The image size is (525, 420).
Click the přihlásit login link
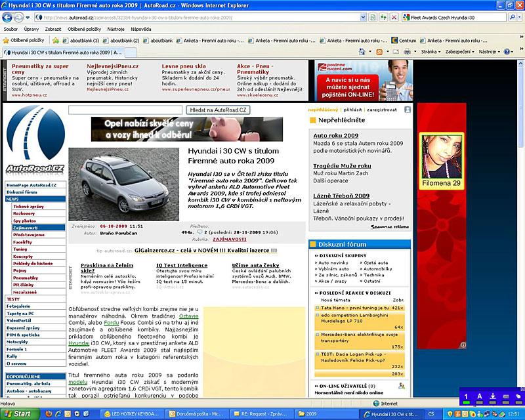(x=352, y=110)
